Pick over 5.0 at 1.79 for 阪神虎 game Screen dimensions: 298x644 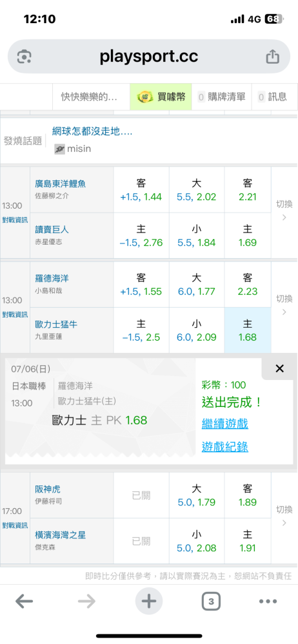(x=196, y=495)
